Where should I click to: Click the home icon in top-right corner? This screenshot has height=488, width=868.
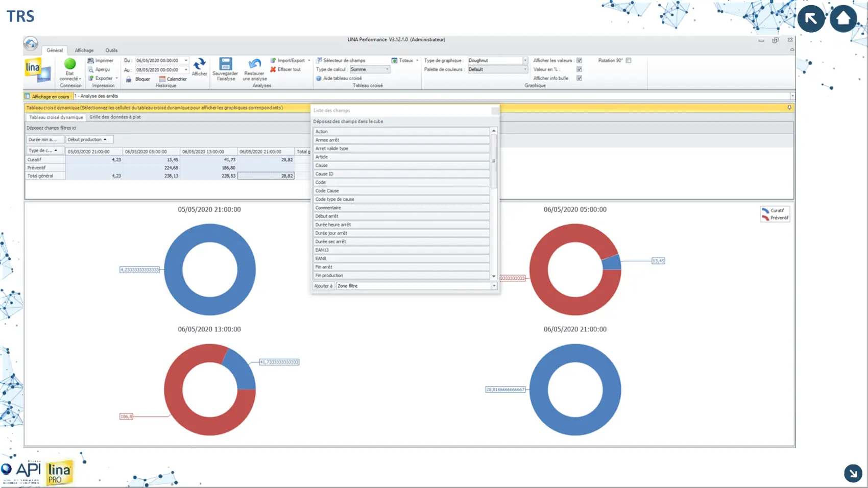click(843, 19)
